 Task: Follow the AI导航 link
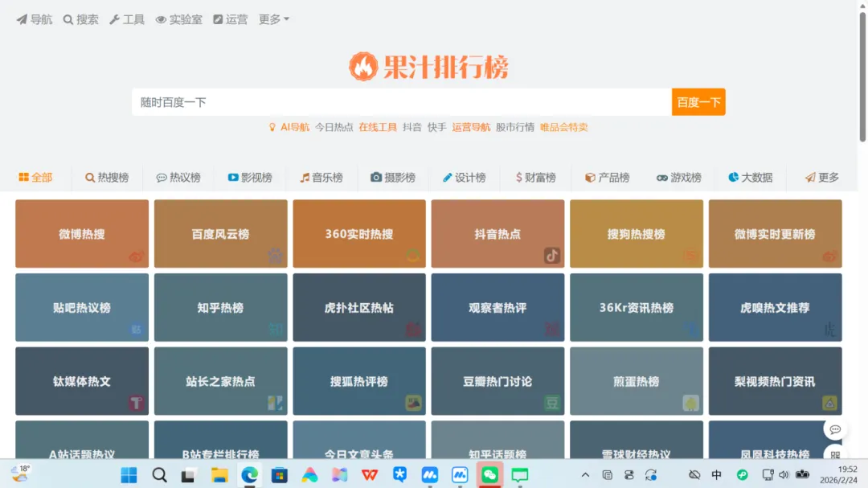coord(294,127)
